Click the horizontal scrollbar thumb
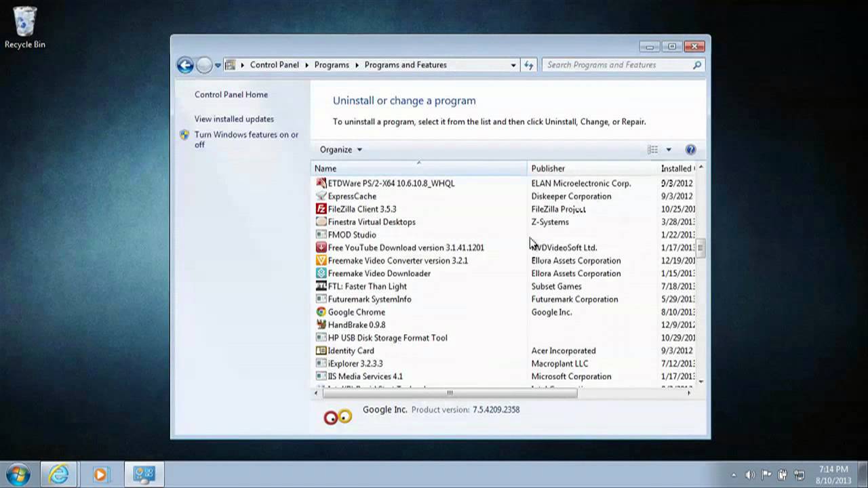Image resolution: width=868 pixels, height=488 pixels. point(450,393)
